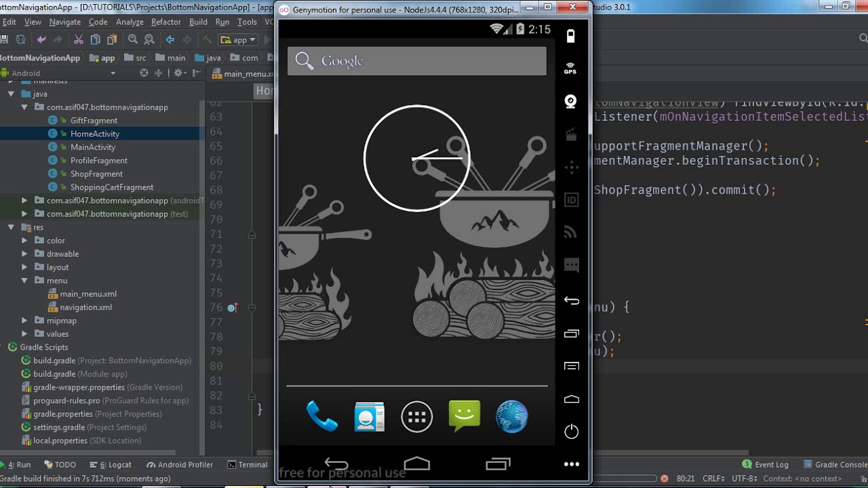Image resolution: width=868 pixels, height=488 pixels.
Task: Open the Navigate menu
Action: click(65, 22)
